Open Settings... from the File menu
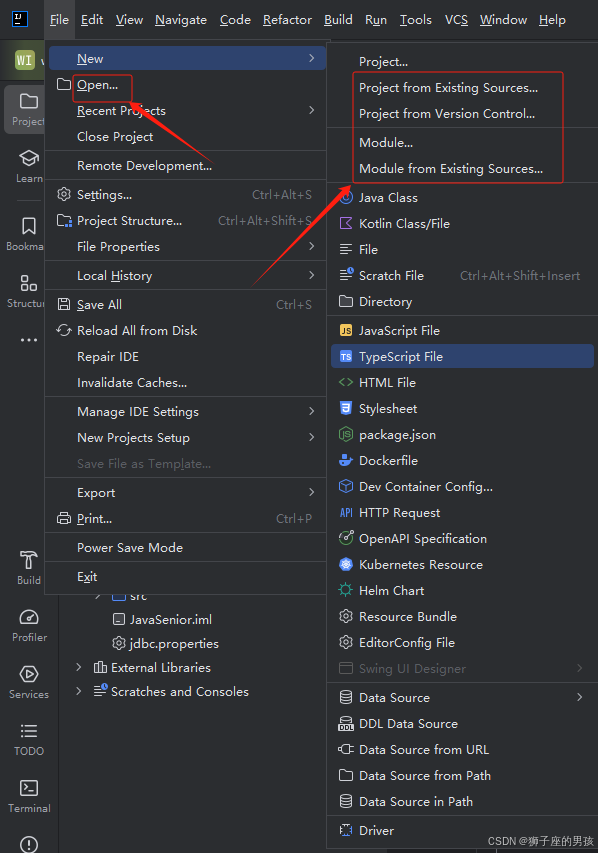 tap(185, 195)
